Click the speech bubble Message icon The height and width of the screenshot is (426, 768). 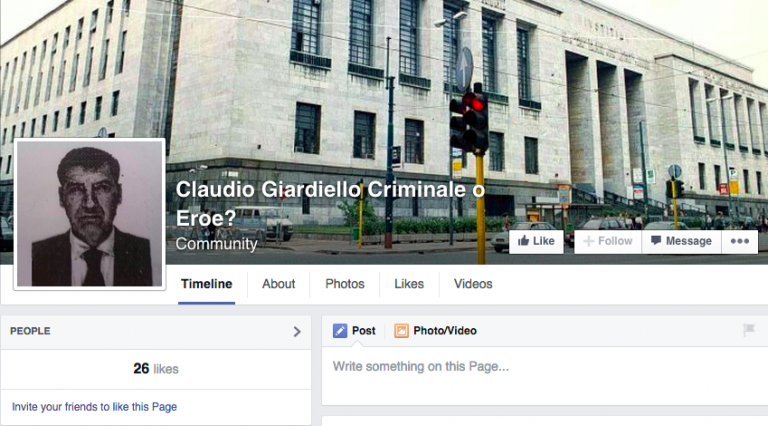pyautogui.click(x=656, y=240)
